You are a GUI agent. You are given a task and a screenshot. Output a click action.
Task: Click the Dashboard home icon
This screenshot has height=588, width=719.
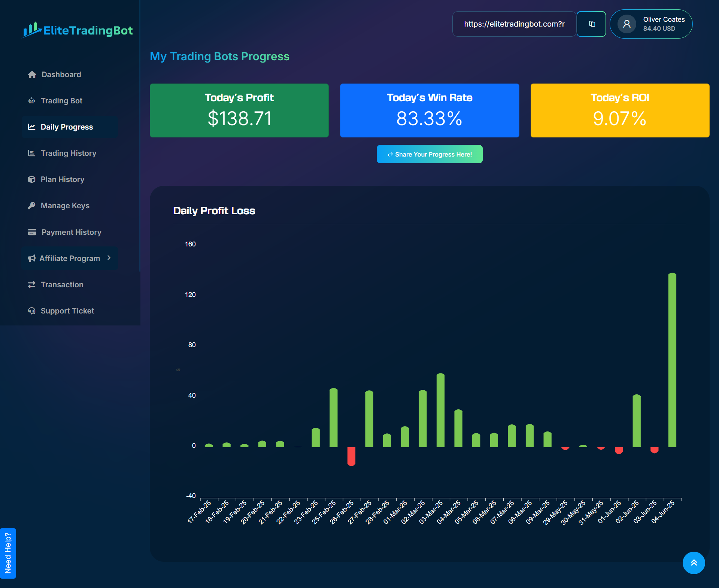(x=32, y=75)
